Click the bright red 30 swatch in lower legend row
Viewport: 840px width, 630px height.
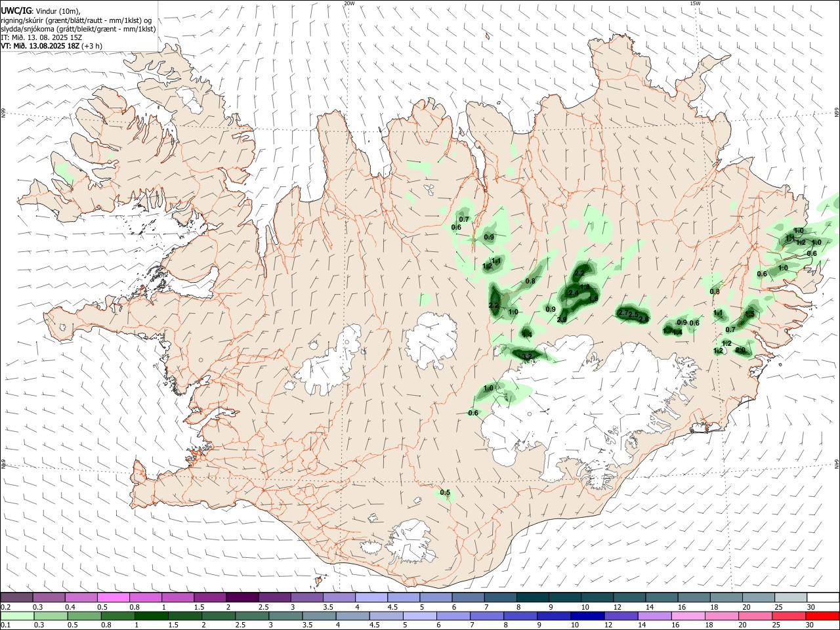(x=822, y=616)
